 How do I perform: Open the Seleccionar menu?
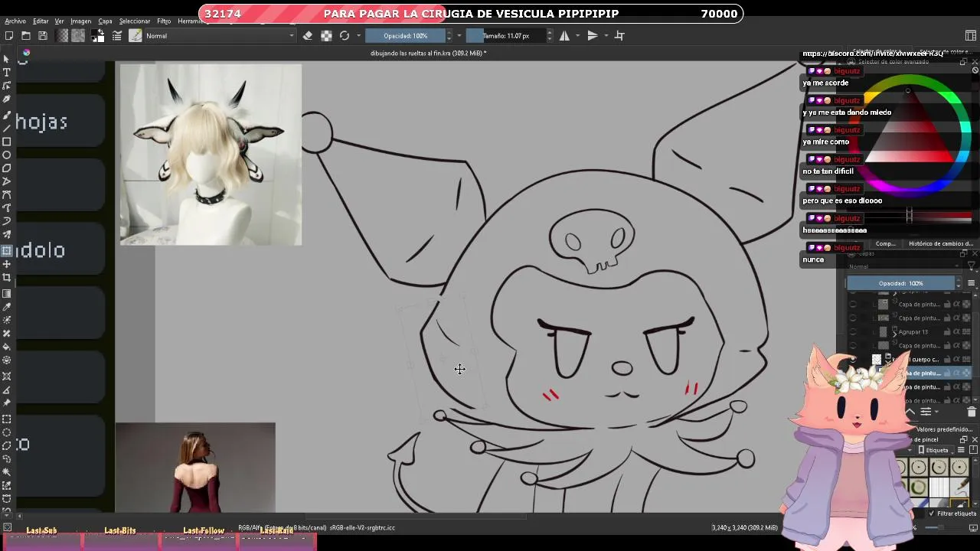point(135,21)
